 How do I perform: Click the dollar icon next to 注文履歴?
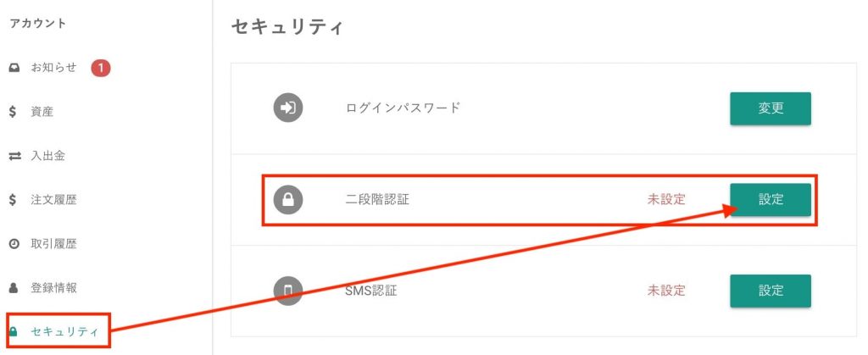(14, 200)
